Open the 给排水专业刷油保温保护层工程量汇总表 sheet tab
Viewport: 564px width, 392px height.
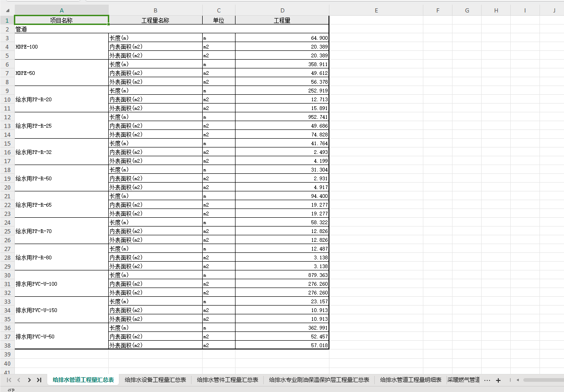pyautogui.click(x=319, y=380)
